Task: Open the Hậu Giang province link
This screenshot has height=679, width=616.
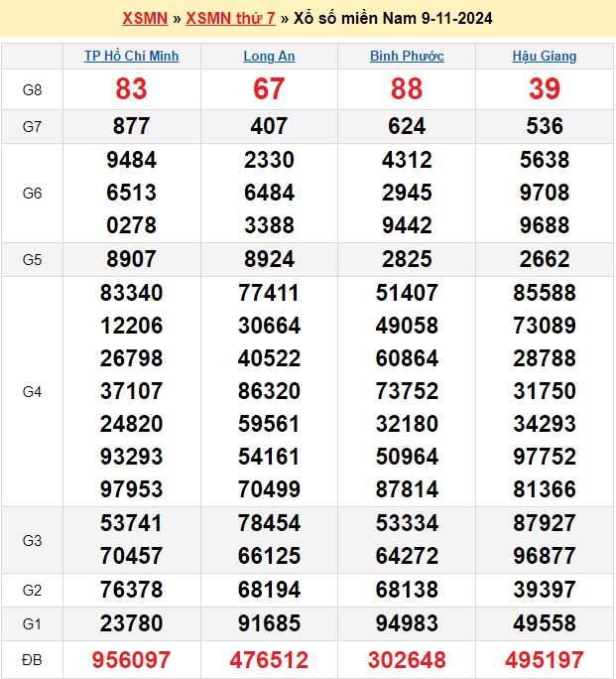Action: click(x=545, y=57)
